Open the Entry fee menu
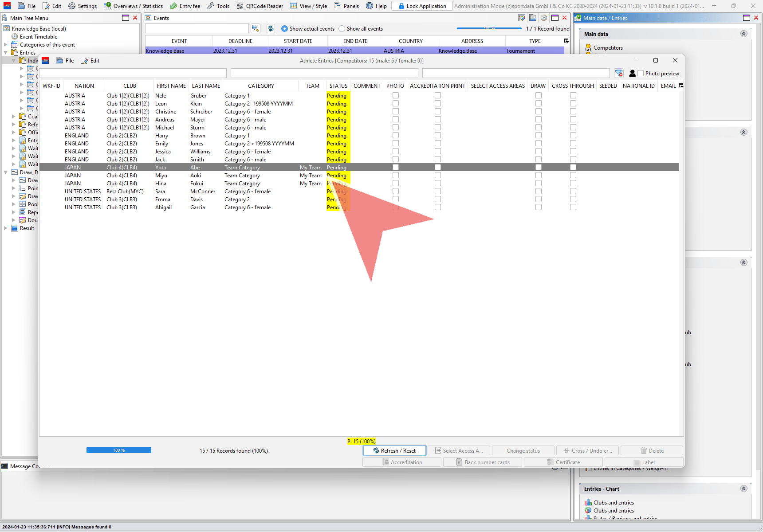Viewport: 763px width, 532px height. coord(185,6)
